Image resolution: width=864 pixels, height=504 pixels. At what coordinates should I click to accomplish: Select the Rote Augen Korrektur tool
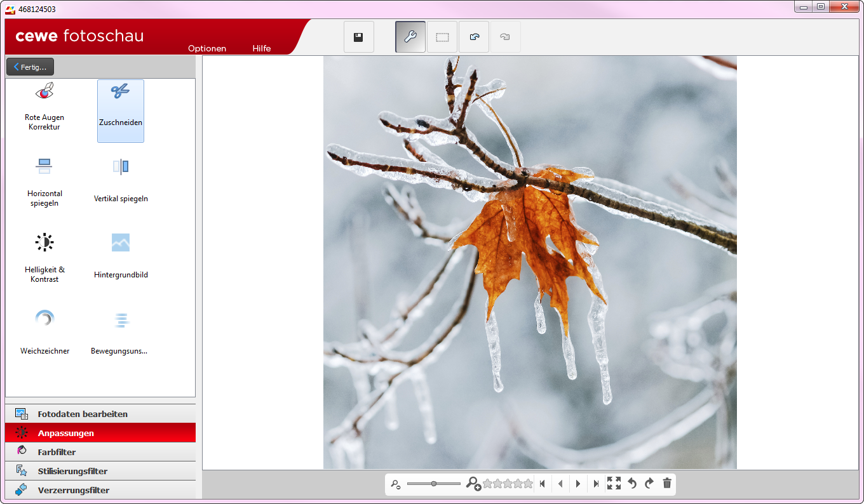click(x=44, y=106)
